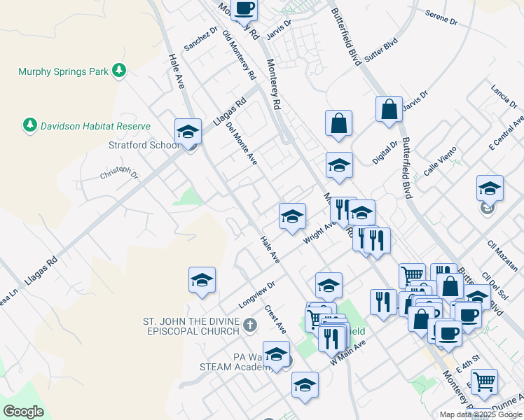Click Murphy Springs Park tree icon

point(118,71)
